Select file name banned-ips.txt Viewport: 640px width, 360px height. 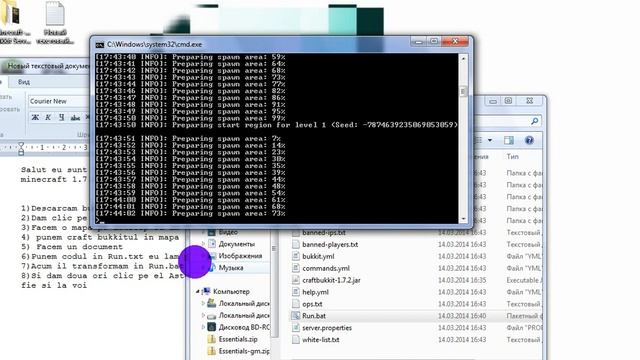click(324, 233)
